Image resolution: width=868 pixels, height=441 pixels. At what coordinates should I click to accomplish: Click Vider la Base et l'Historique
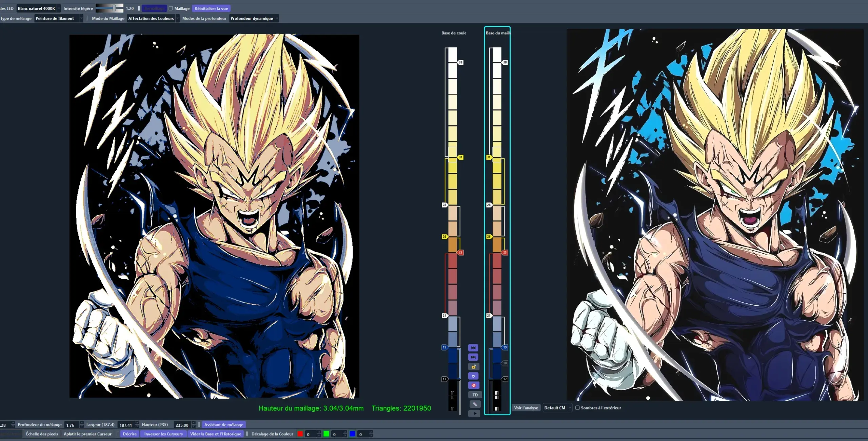216,434
